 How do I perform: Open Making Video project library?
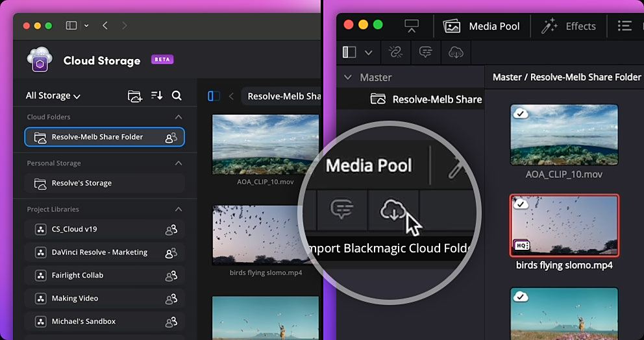(105, 298)
